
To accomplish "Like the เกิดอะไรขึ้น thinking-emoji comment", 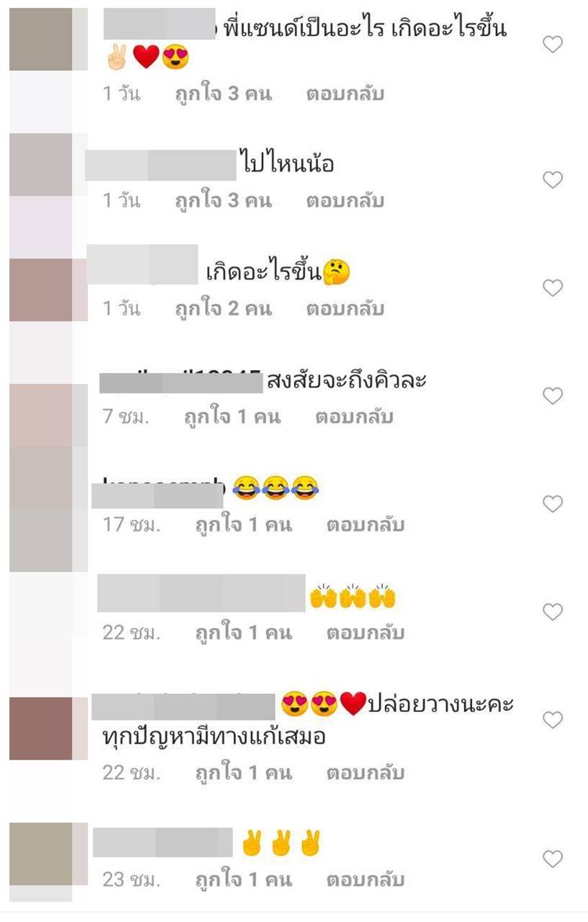I will pos(552,288).
